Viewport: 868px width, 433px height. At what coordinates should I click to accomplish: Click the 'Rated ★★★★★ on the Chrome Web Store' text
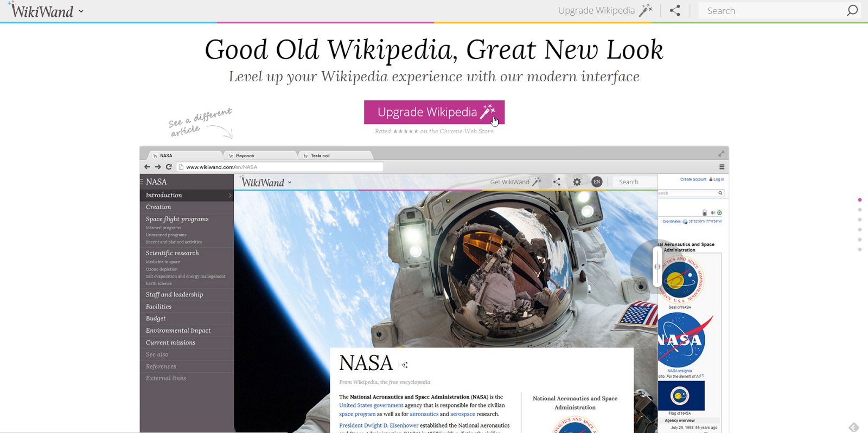434,131
